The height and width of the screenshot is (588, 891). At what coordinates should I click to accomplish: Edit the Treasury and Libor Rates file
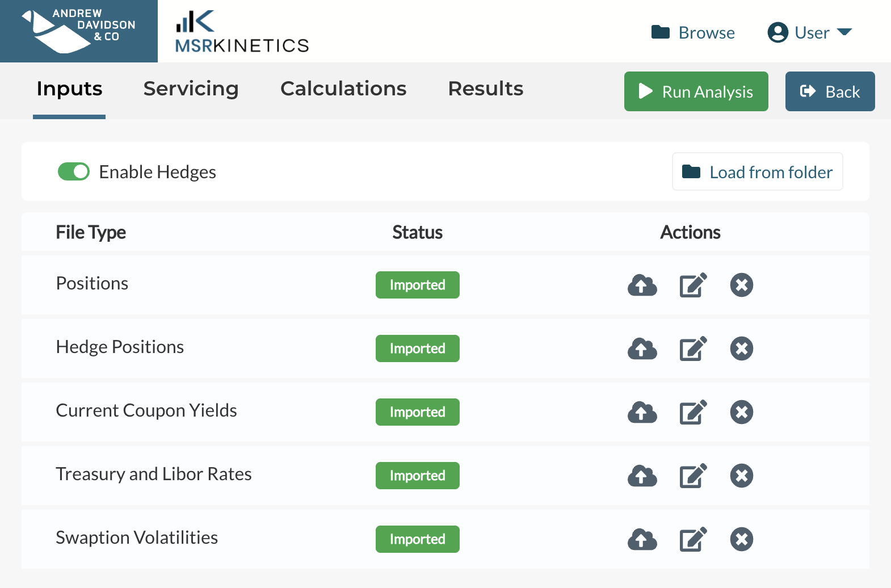pyautogui.click(x=693, y=476)
